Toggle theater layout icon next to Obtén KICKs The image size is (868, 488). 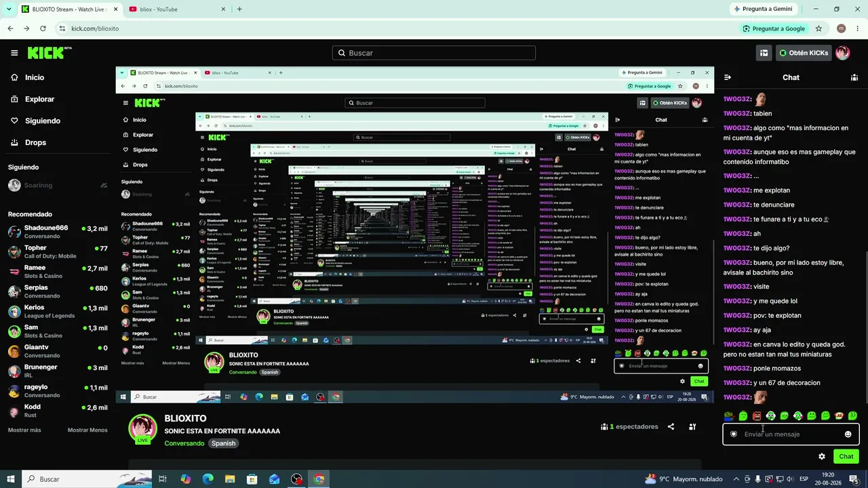[764, 53]
